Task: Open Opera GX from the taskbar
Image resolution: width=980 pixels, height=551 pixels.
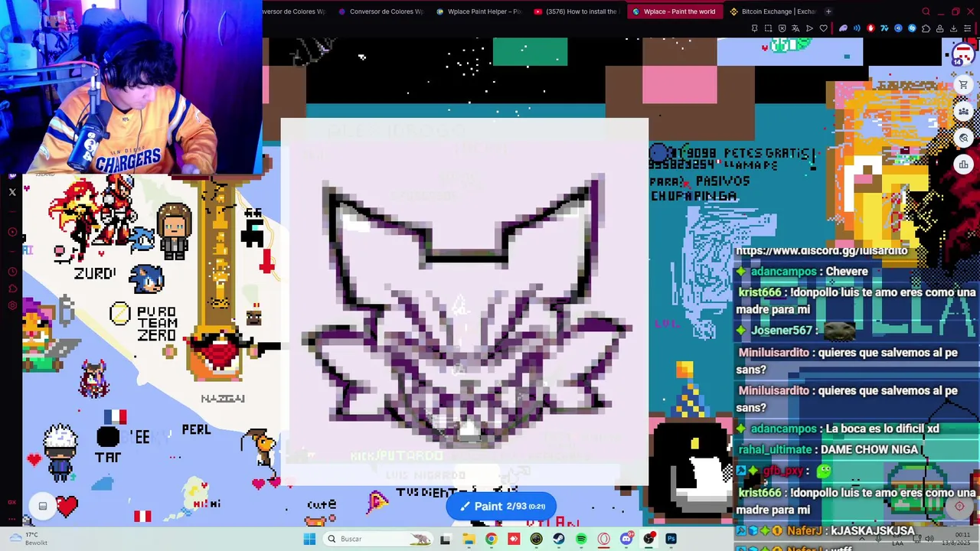Action: click(603, 539)
